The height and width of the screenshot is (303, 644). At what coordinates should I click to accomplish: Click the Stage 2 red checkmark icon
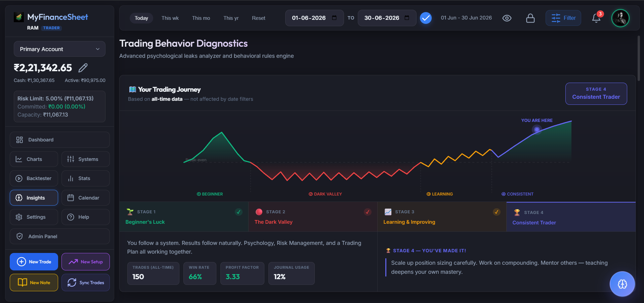pos(368,212)
